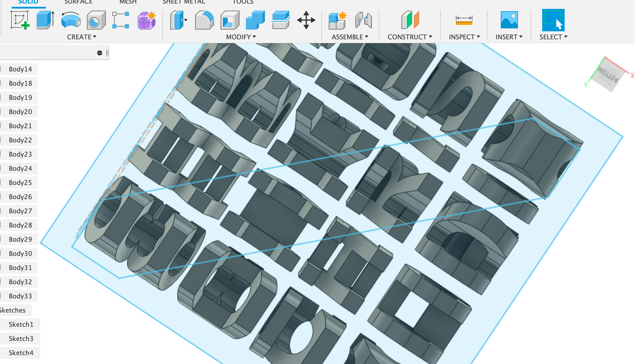635x364 pixels.
Task: Select the Press Pull tool
Action: click(x=179, y=20)
